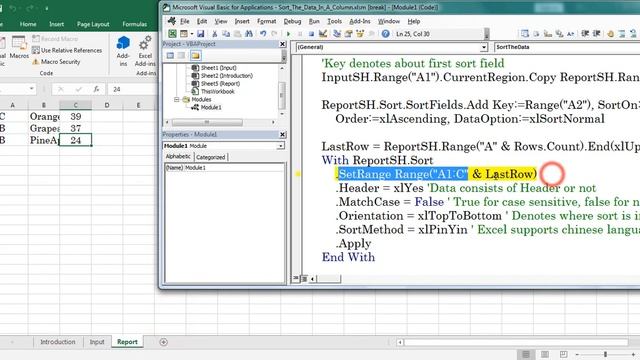Open Page Layout ribbon tab in Excel
Image resolution: width=640 pixels, height=360 pixels.
(x=93, y=24)
